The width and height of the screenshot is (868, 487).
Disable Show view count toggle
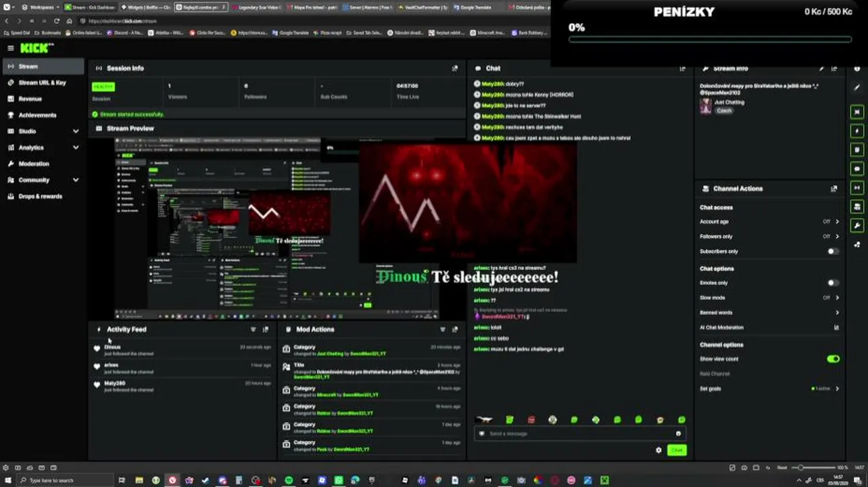point(833,359)
